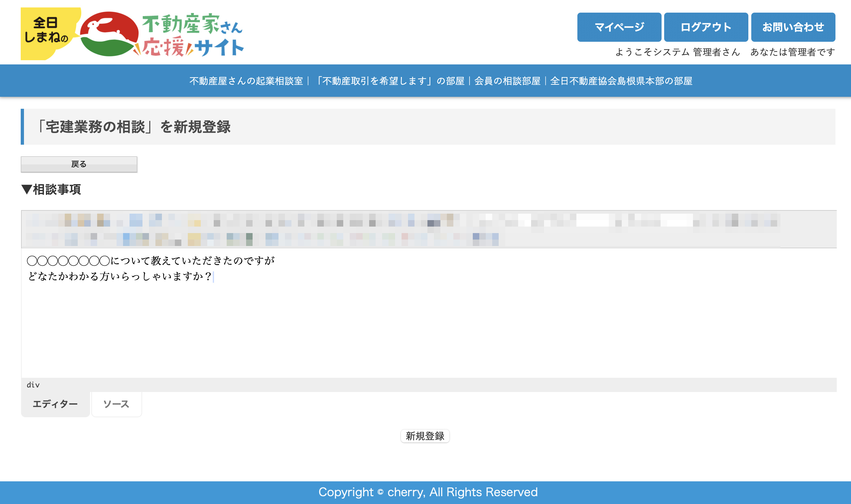Click the div element path in editor status bar
This screenshot has height=504, width=851.
33,385
